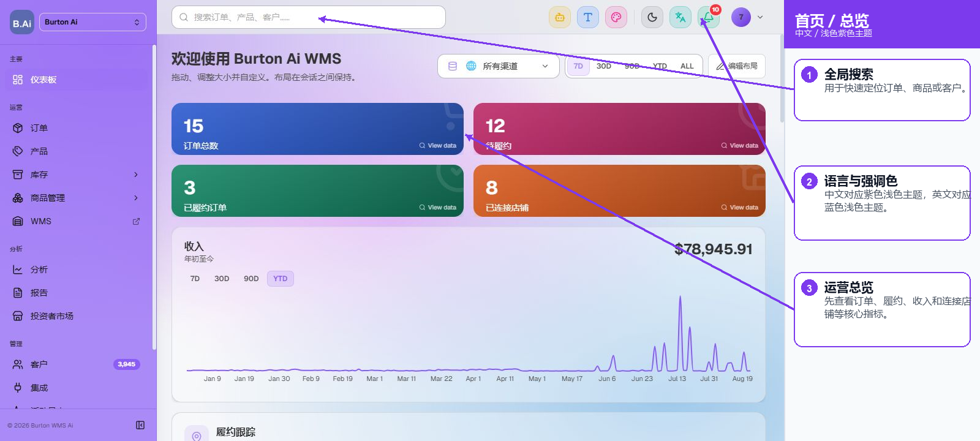Expand the 库存 sidebar submenu
Screen dimensions: 980x441
pyautogui.click(x=76, y=175)
